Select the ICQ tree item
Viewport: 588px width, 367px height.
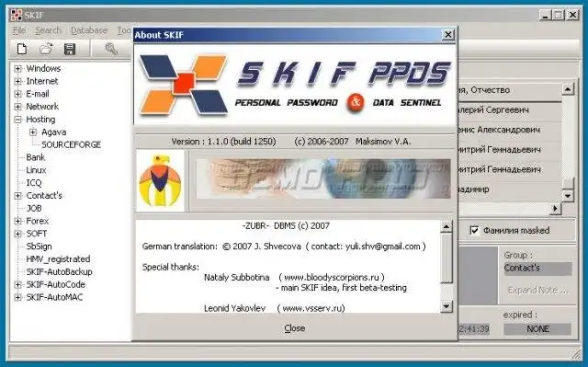click(34, 183)
